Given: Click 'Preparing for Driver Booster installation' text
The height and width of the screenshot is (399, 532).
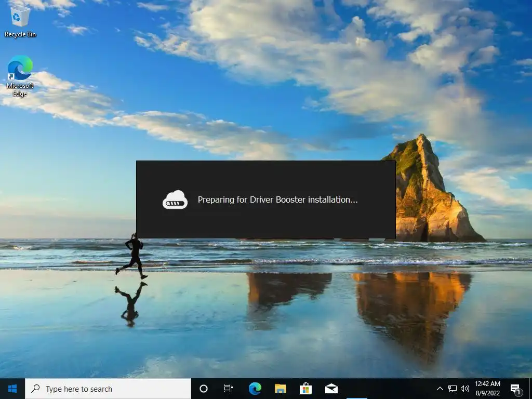Looking at the screenshot, I should tap(277, 199).
